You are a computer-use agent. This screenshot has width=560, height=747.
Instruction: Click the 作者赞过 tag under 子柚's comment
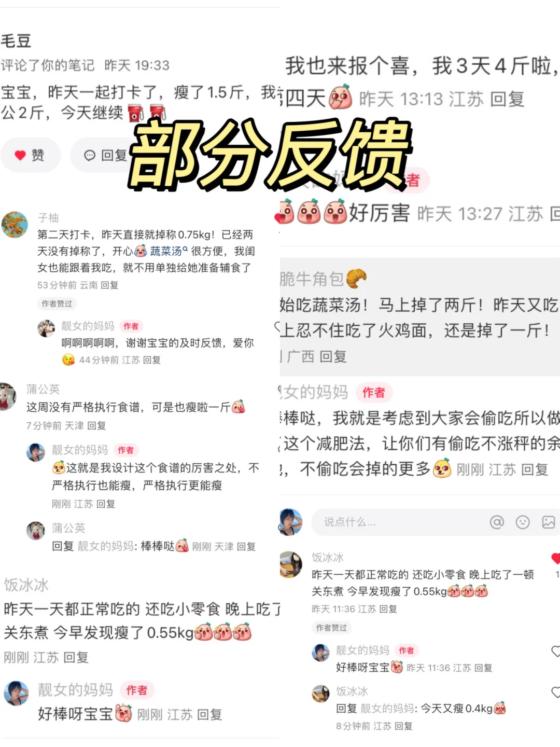(57, 303)
